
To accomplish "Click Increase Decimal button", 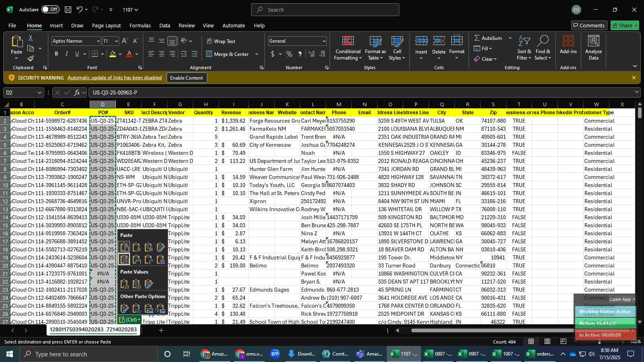I will (312, 54).
